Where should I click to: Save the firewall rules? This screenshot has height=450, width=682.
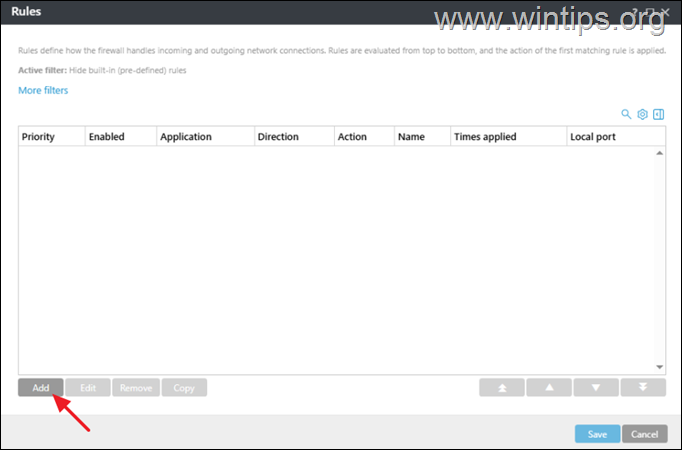(597, 434)
